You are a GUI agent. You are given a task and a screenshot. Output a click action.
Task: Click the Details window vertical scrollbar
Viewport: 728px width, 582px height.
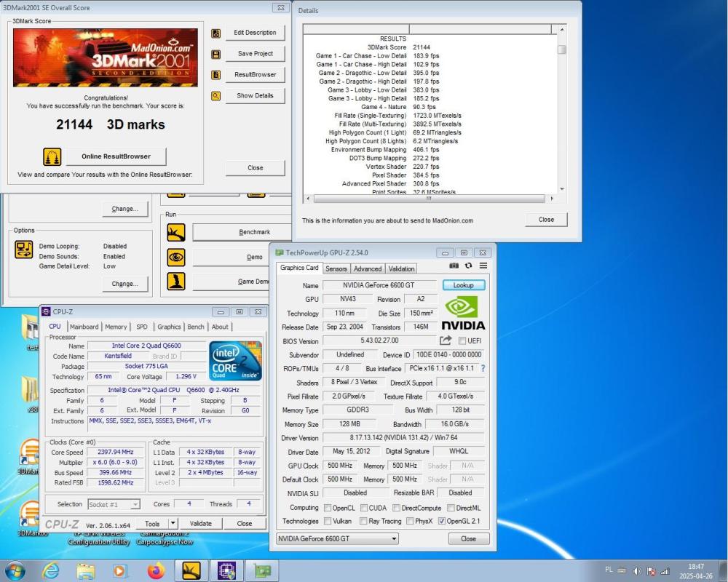tap(561, 51)
